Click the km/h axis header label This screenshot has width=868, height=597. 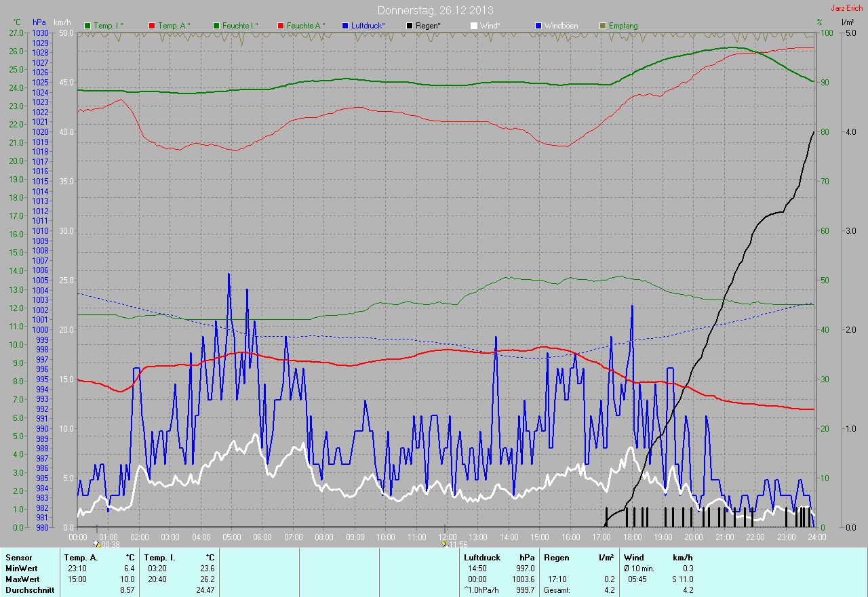[61, 22]
